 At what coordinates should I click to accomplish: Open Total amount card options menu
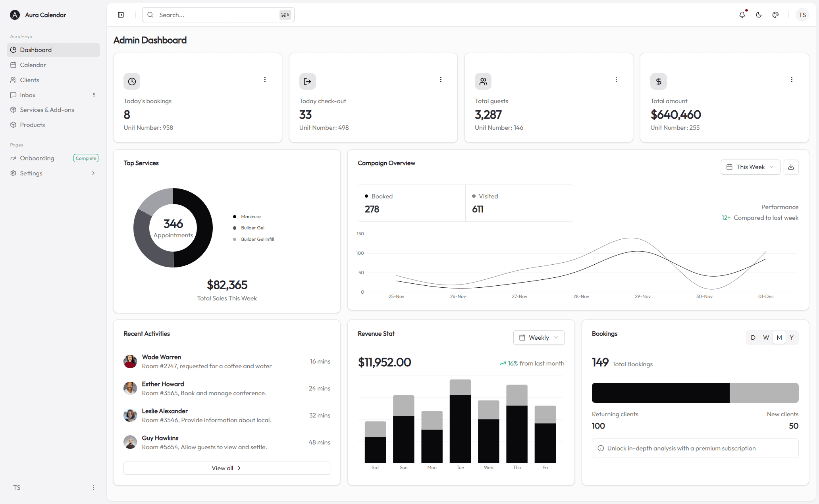coord(791,79)
